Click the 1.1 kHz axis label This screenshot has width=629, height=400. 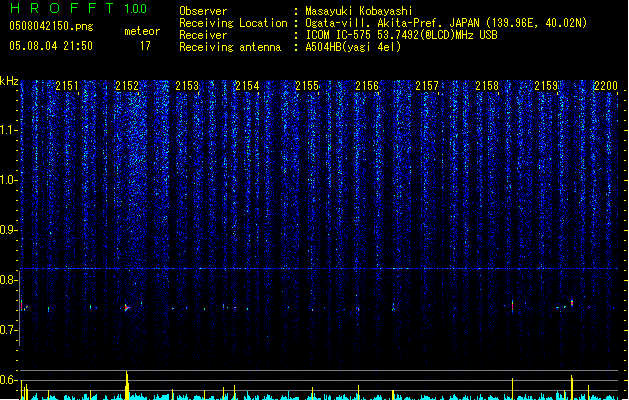[8, 130]
